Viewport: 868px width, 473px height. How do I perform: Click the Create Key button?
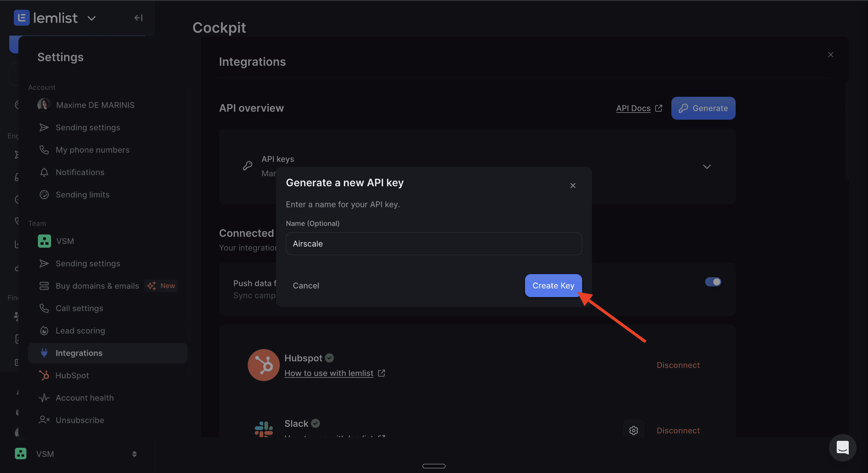(x=553, y=285)
